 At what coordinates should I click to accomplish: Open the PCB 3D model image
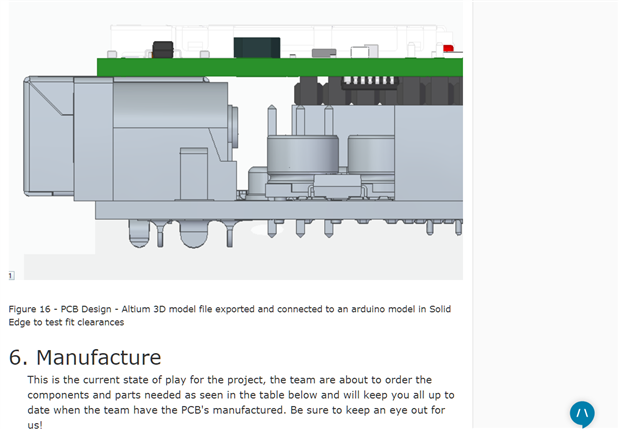pos(236,141)
